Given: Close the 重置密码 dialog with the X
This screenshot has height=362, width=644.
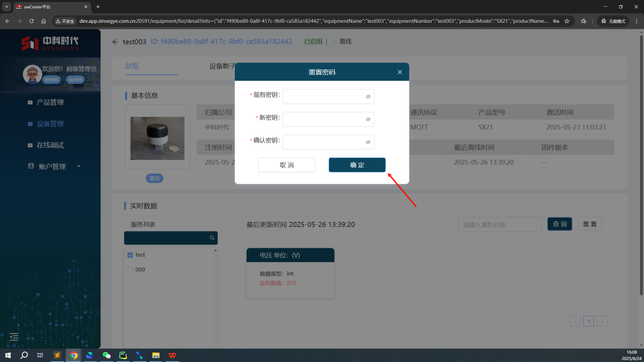Looking at the screenshot, I should click(400, 72).
